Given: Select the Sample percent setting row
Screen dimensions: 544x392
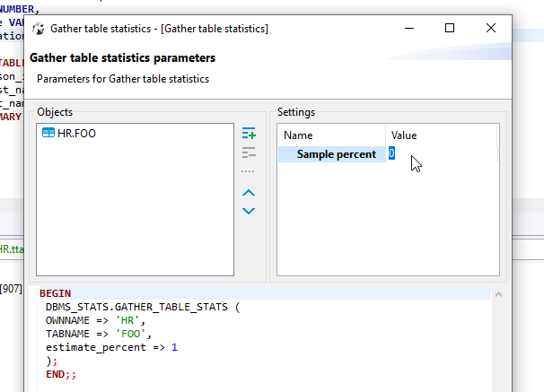Looking at the screenshot, I should pyautogui.click(x=388, y=154).
